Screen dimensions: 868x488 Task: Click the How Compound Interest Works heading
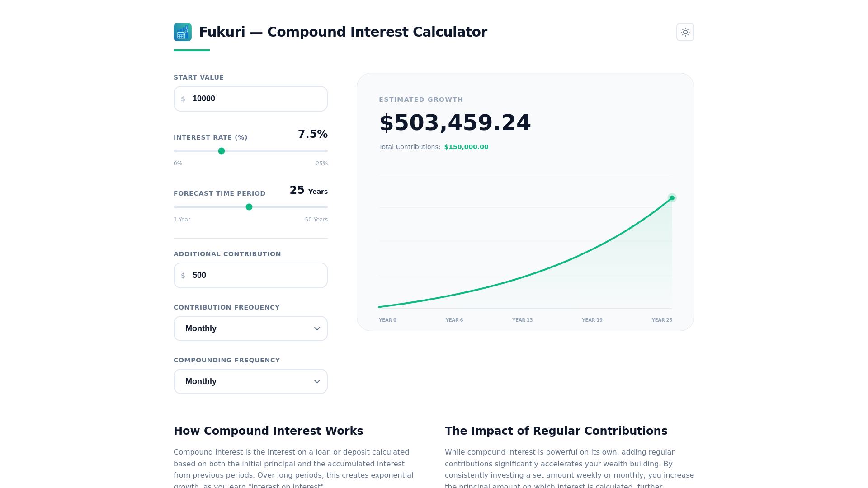coord(268,431)
